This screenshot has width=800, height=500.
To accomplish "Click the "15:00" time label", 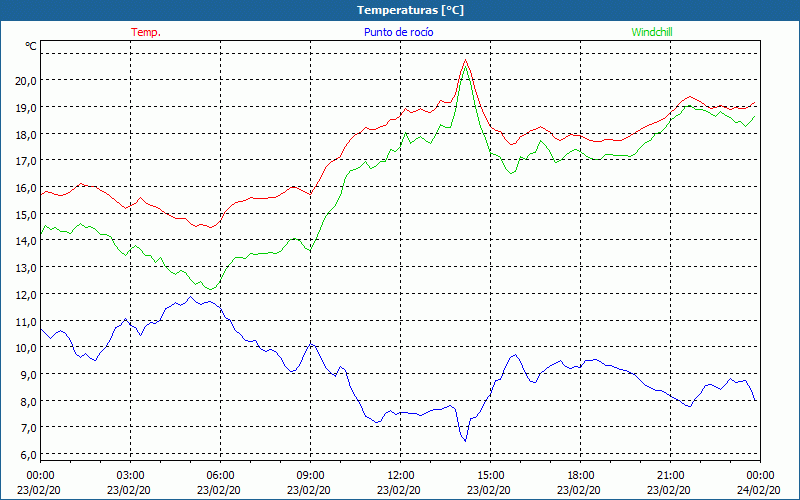I will pos(490,476).
